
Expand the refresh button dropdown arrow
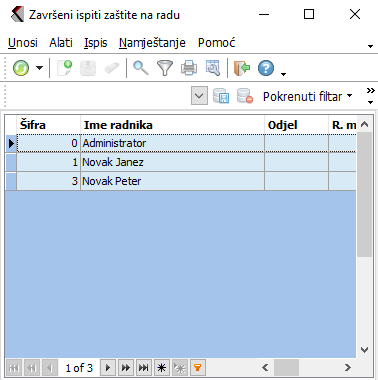(39, 68)
